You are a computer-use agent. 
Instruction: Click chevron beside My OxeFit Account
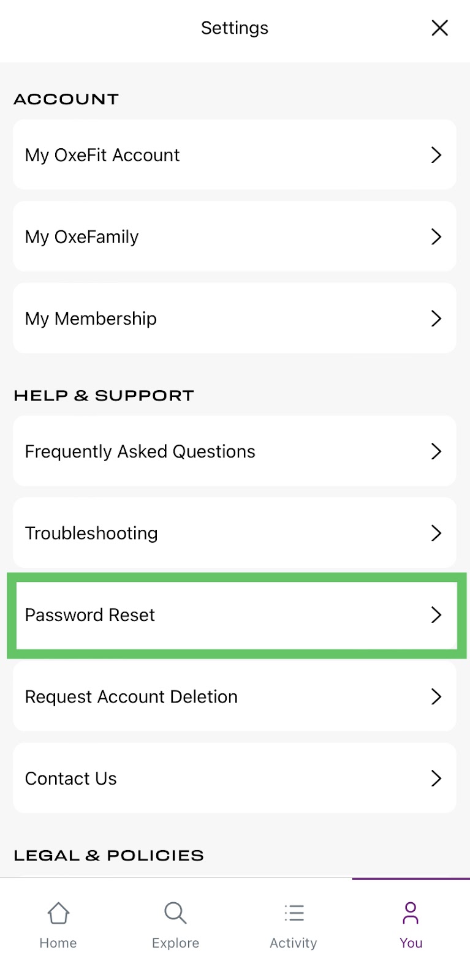tap(436, 155)
